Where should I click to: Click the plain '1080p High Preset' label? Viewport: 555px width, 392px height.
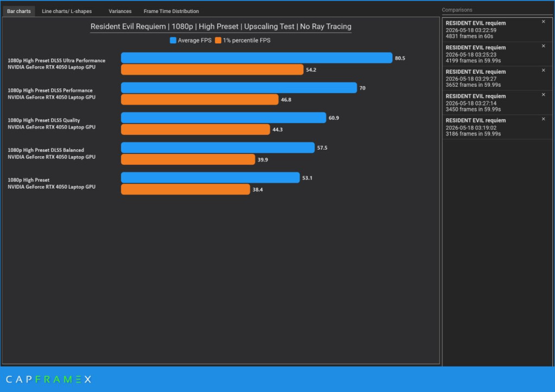click(x=51, y=183)
